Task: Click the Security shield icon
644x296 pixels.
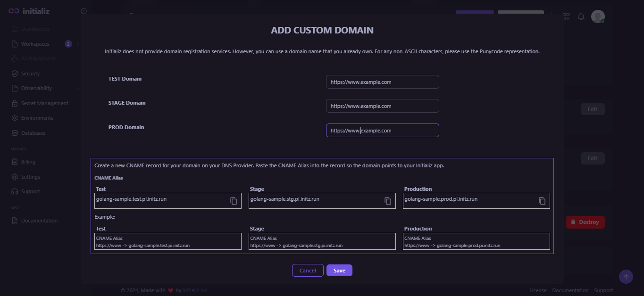Action: click(x=15, y=74)
